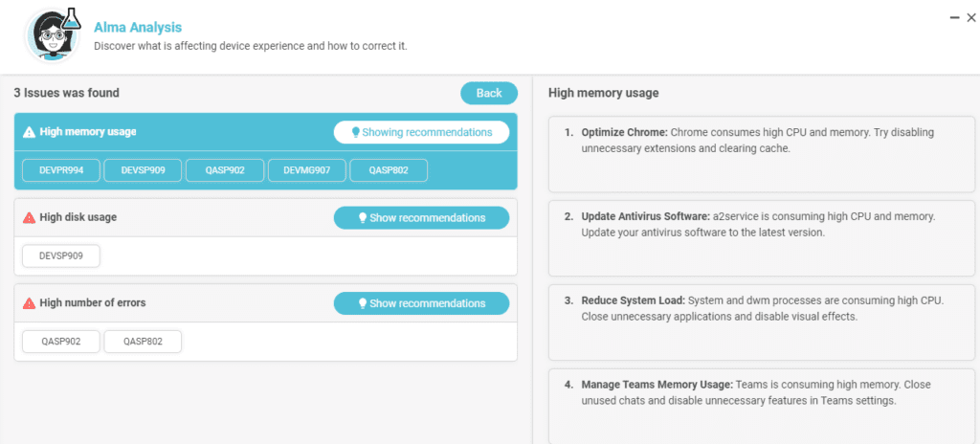Select device DEVPR994 under High memory usage
This screenshot has height=444, width=980.
coord(61,170)
